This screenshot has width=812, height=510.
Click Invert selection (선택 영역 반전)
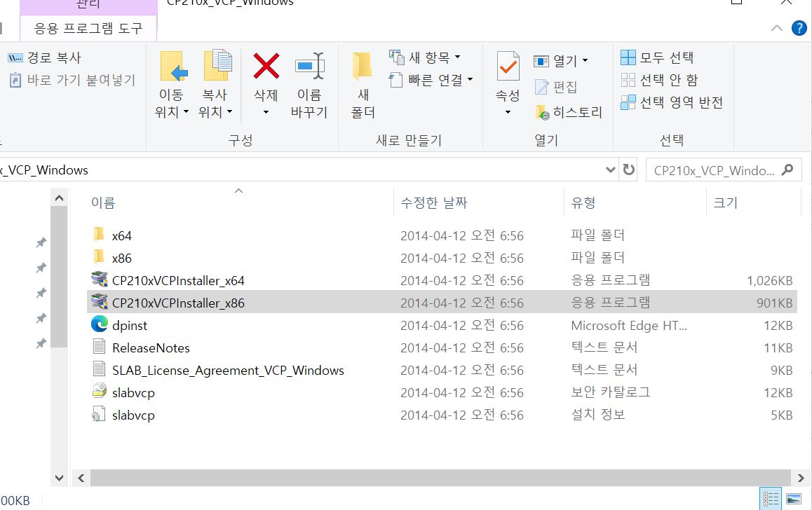coord(672,102)
